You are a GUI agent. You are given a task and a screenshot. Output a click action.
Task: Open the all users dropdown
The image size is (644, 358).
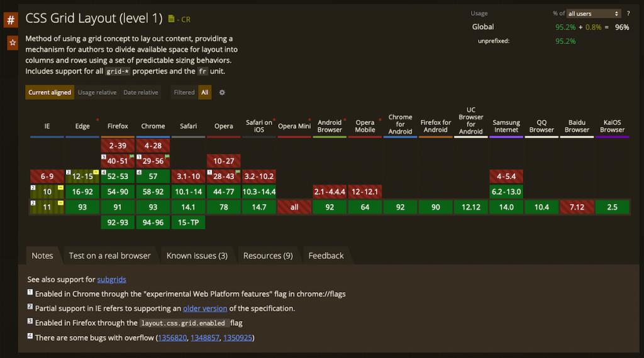pos(594,14)
